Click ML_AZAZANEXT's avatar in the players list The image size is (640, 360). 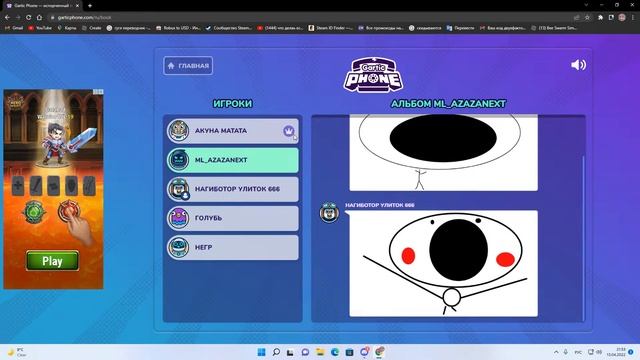pyautogui.click(x=179, y=160)
